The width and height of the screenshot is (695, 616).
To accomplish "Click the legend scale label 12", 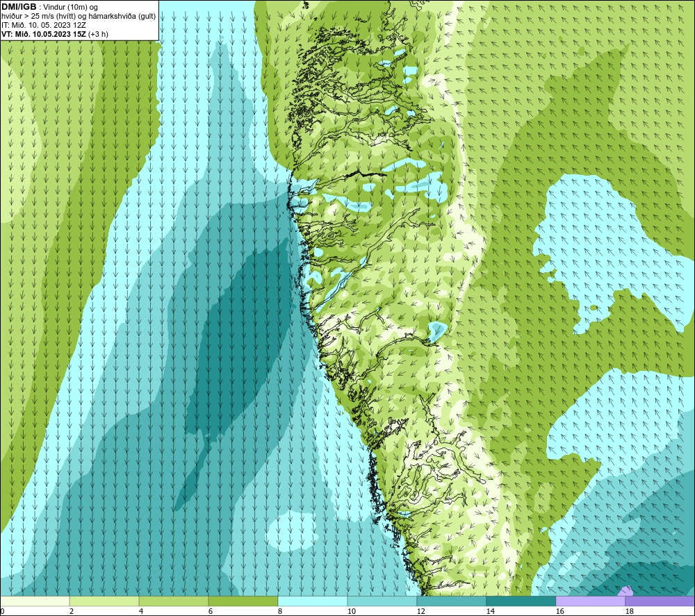I will click(x=420, y=611).
